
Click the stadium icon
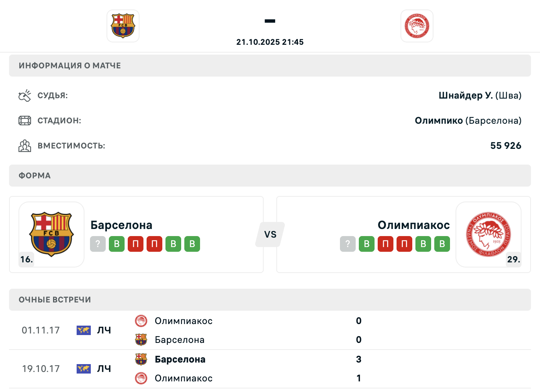[x=24, y=121]
